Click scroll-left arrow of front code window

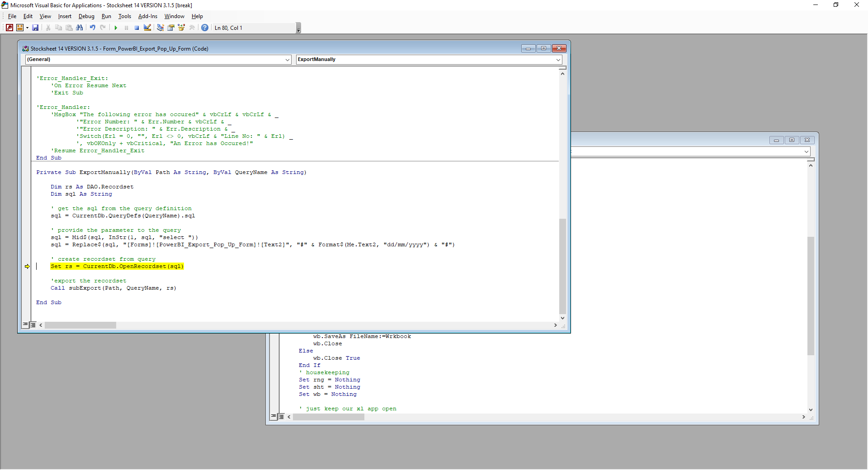click(41, 325)
